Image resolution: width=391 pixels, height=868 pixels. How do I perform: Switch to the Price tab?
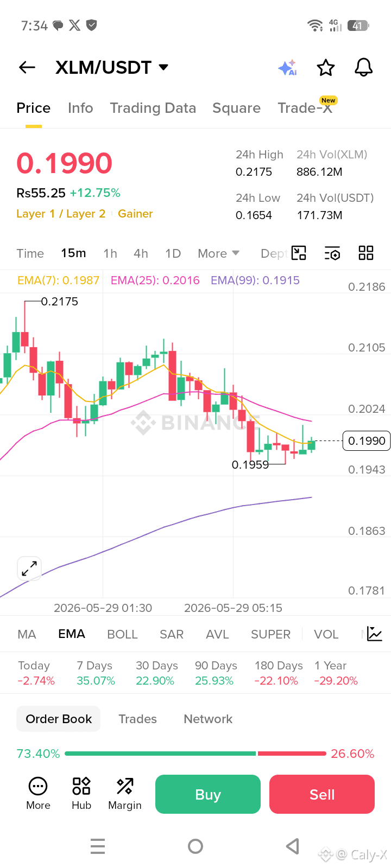(x=34, y=108)
